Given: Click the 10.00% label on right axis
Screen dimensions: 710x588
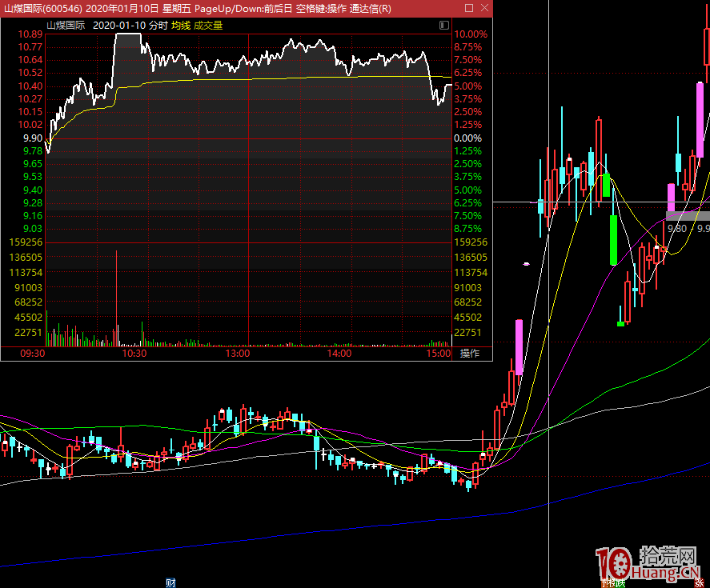Looking at the screenshot, I should tap(470, 34).
